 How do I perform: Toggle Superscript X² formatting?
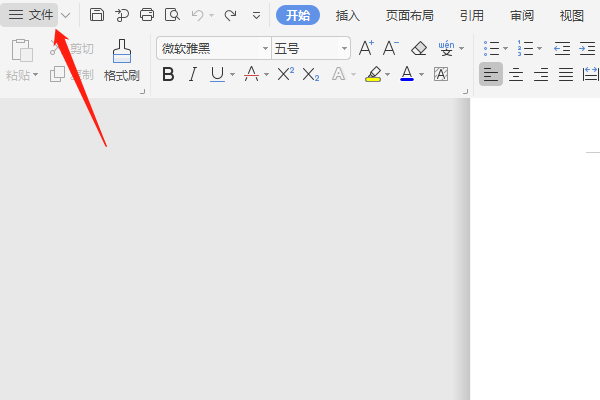[285, 74]
